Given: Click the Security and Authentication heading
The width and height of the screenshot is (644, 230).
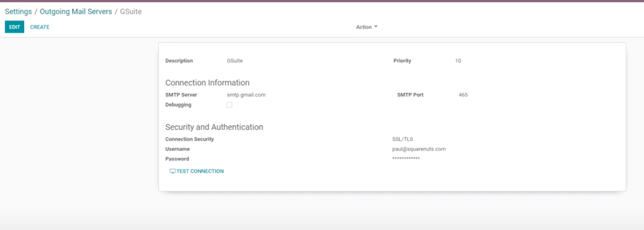Looking at the screenshot, I should pyautogui.click(x=214, y=127).
